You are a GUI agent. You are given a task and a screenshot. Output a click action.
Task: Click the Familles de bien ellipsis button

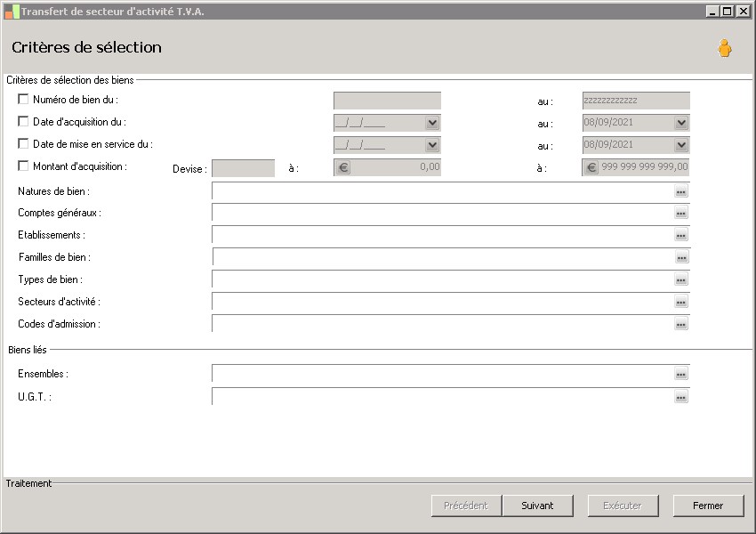pos(681,258)
